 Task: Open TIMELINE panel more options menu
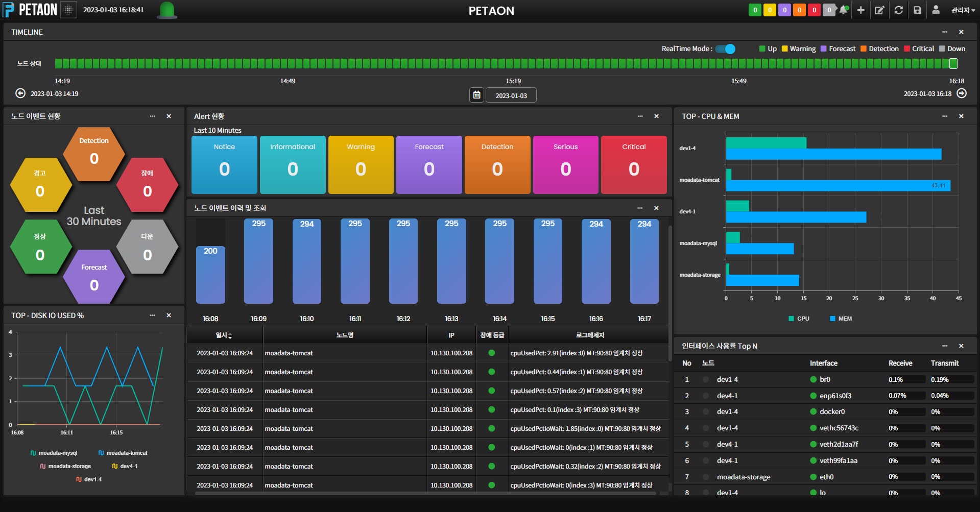(945, 32)
